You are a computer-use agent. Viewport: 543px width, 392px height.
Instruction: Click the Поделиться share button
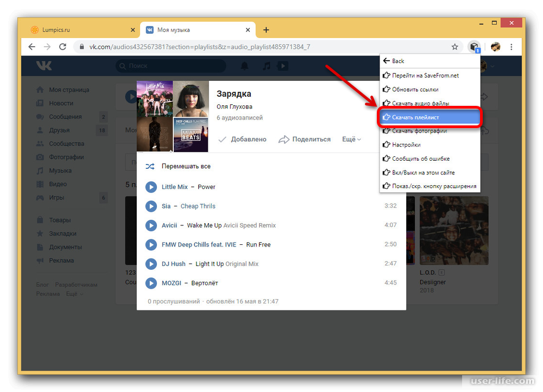[x=305, y=139]
